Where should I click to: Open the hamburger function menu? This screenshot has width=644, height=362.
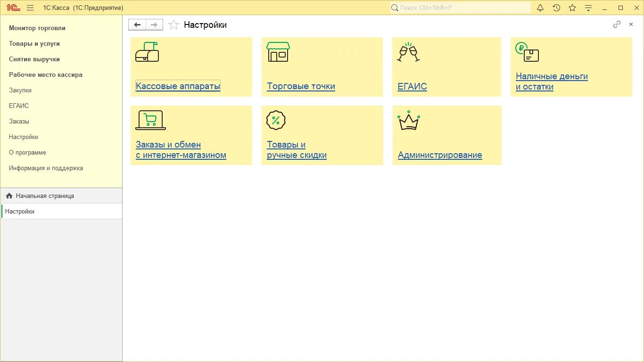pos(30,8)
